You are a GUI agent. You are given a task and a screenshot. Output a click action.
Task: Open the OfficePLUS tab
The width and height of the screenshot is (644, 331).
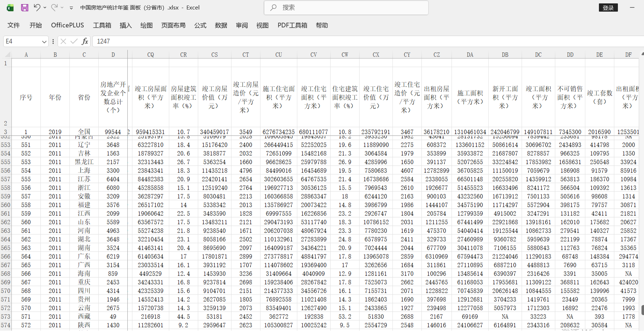point(68,25)
